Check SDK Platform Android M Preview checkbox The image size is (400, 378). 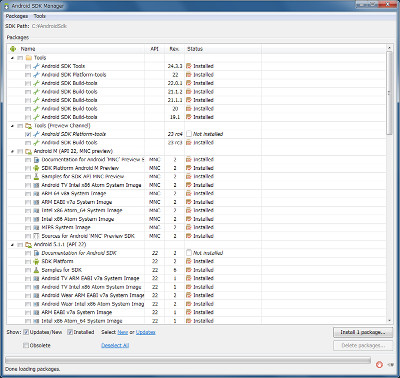[28, 168]
